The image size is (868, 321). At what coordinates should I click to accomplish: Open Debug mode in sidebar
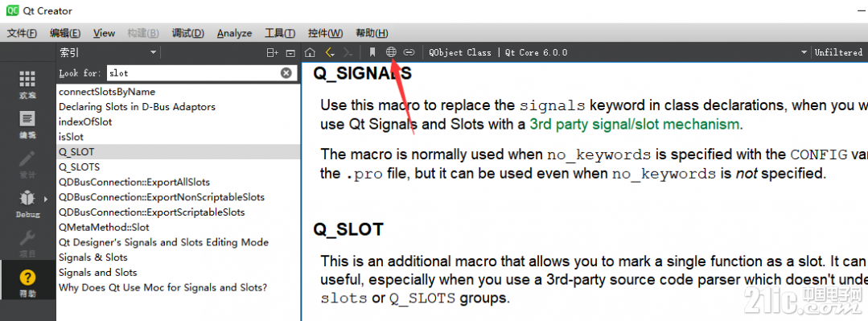27,204
